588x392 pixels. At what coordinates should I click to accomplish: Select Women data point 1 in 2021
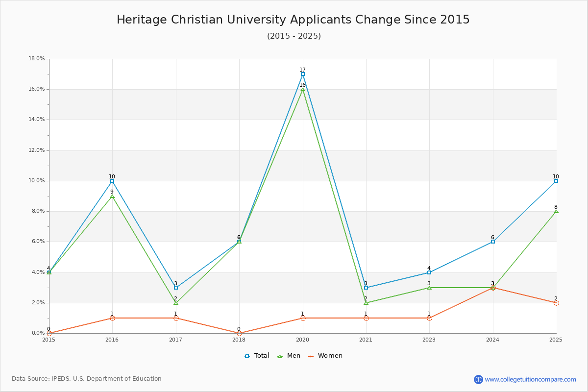coord(366,318)
